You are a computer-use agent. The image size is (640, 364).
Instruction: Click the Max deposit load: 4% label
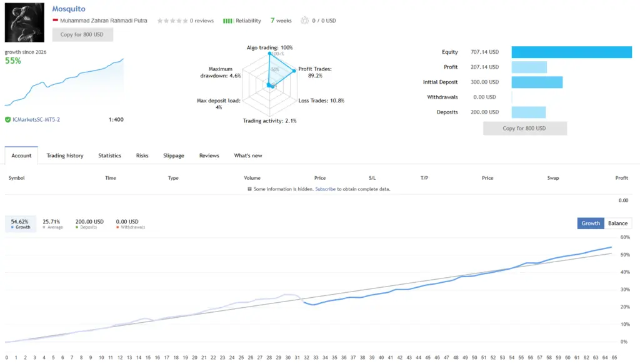[219, 104]
